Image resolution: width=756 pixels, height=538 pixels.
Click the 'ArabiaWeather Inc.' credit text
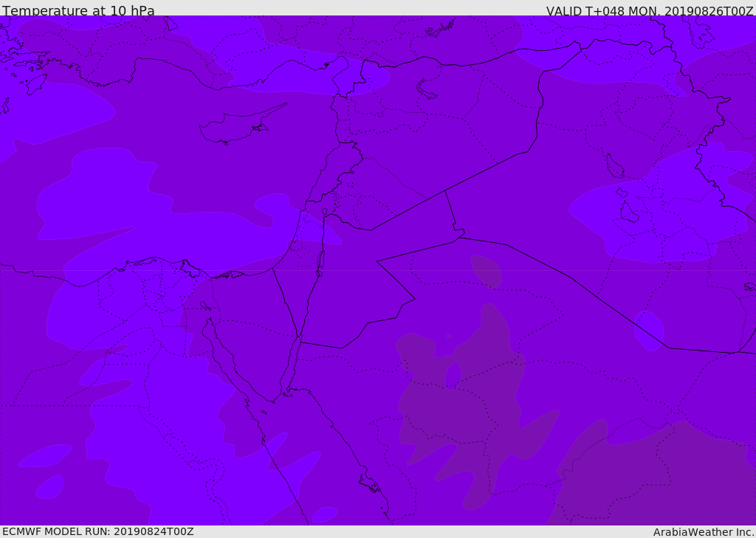[704, 532]
